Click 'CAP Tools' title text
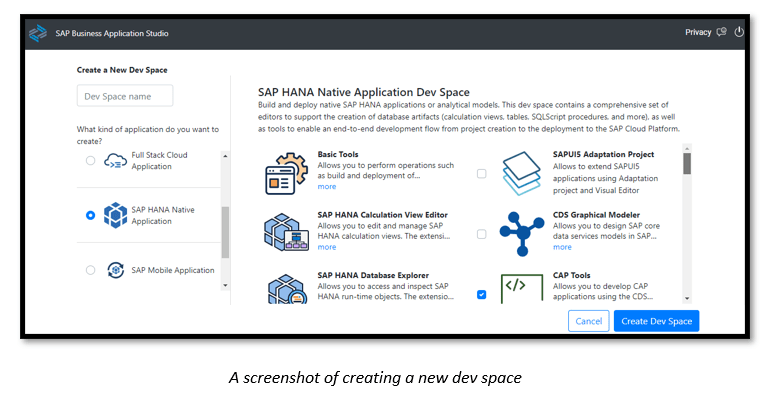Screen dimensions: 769x400 point(571,275)
